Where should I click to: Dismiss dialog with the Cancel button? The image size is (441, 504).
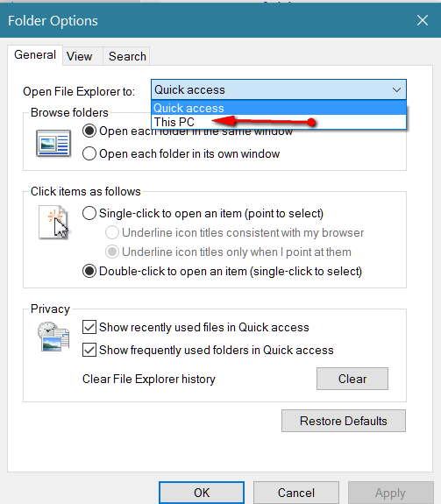pos(296,493)
